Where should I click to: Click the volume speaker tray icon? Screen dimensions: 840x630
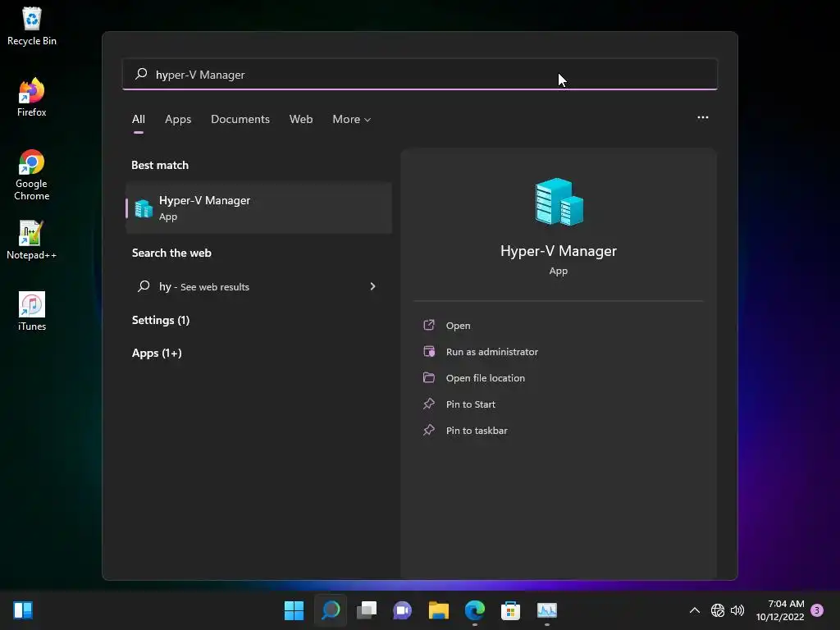(737, 610)
